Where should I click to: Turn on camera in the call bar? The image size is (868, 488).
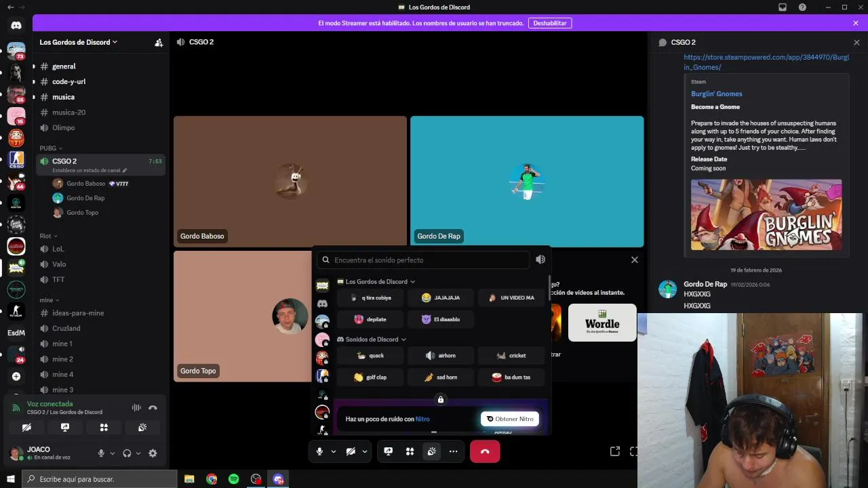[x=351, y=451]
